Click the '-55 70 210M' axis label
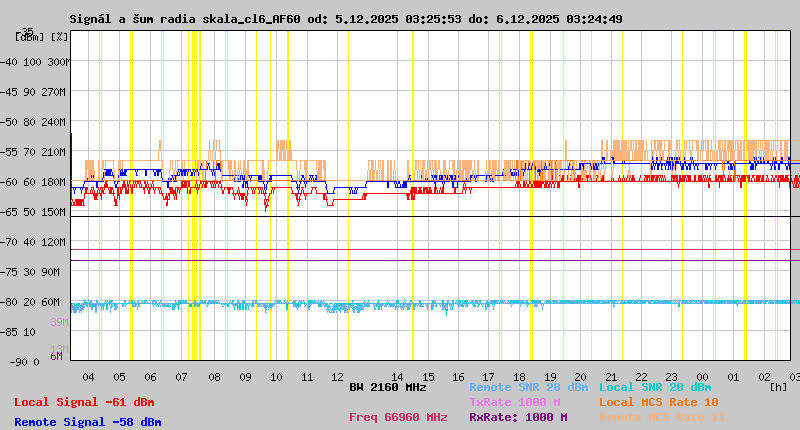This screenshot has width=800, height=430. tap(33, 152)
